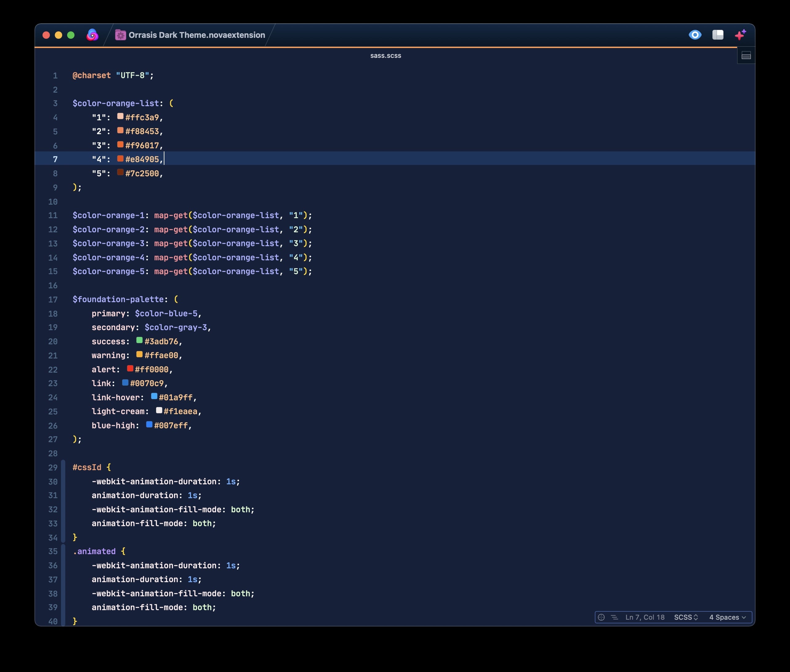Toggle the preview eye icon
This screenshot has height=672, width=790.
[x=695, y=35]
